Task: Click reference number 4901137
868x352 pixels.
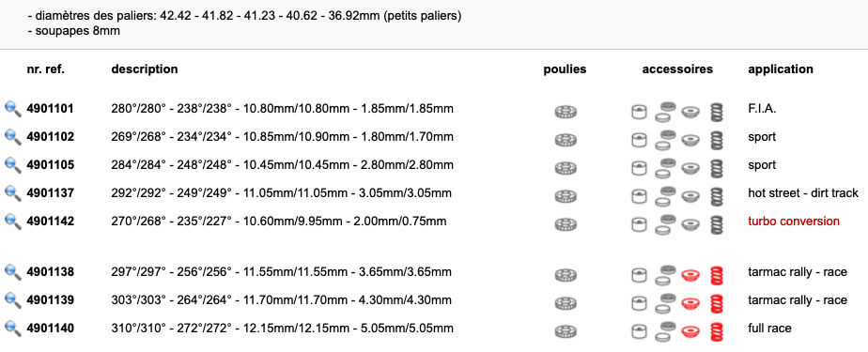Action: [51, 193]
